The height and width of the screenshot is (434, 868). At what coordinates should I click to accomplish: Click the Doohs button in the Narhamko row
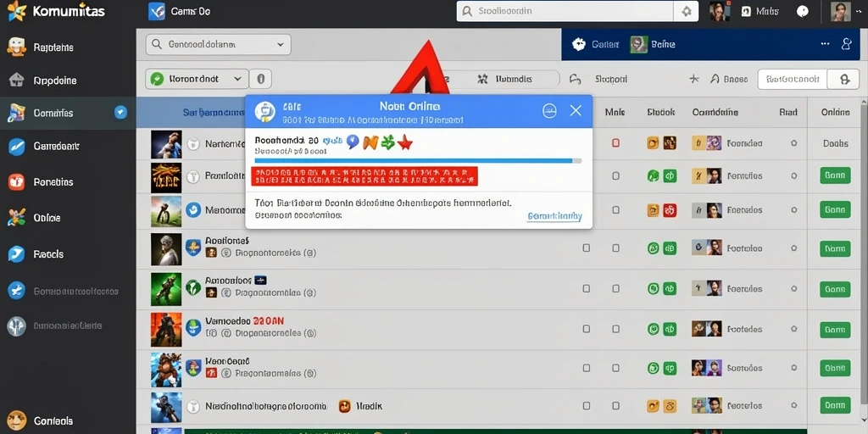tap(835, 143)
